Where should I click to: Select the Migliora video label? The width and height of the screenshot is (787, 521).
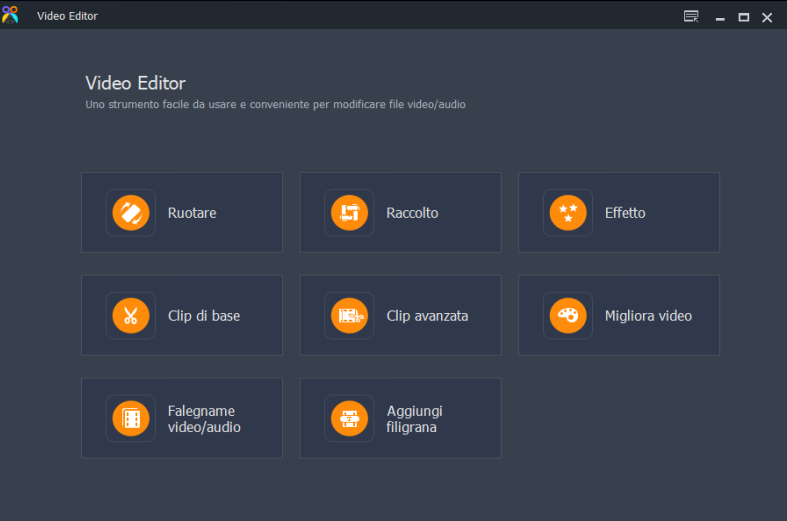click(648, 316)
